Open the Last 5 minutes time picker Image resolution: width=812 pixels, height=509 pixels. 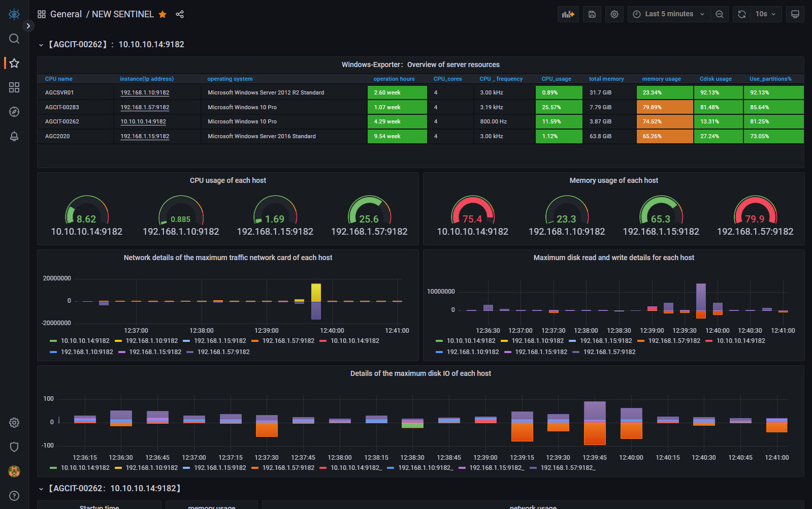[x=669, y=14]
